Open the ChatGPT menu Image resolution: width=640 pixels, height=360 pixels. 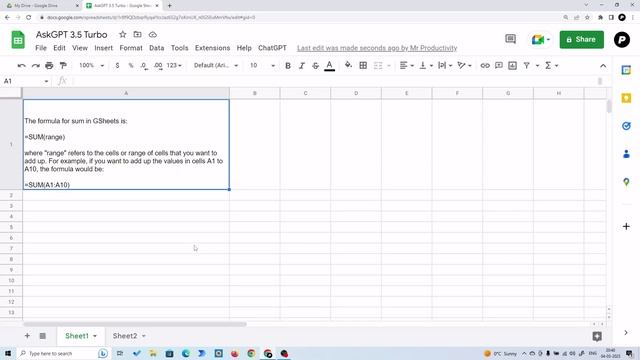pos(272,48)
